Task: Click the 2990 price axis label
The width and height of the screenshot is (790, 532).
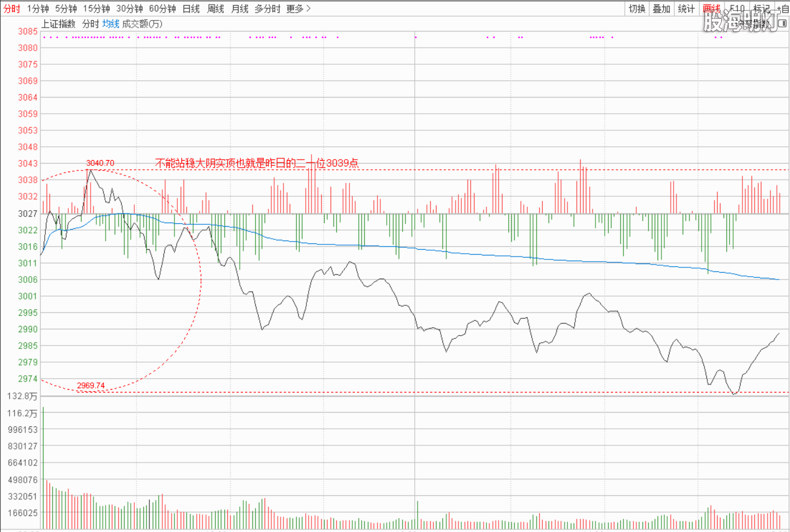Action: click(x=28, y=329)
